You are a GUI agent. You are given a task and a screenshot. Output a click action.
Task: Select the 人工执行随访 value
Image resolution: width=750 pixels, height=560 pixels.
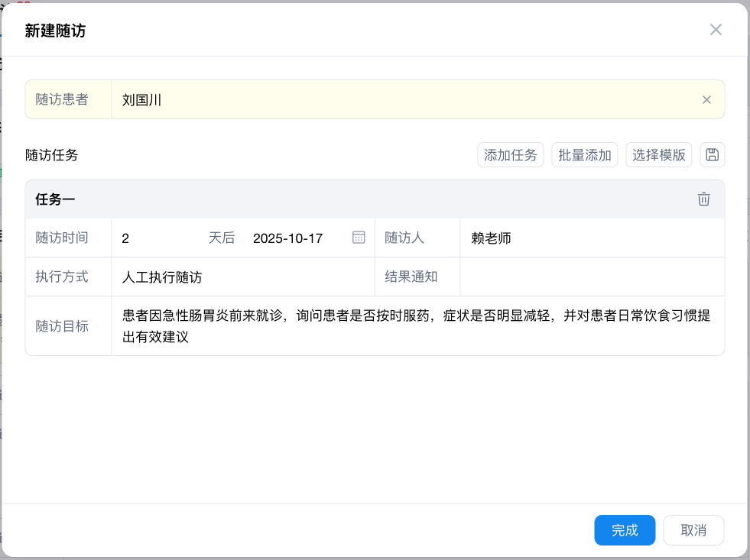[x=157, y=277]
